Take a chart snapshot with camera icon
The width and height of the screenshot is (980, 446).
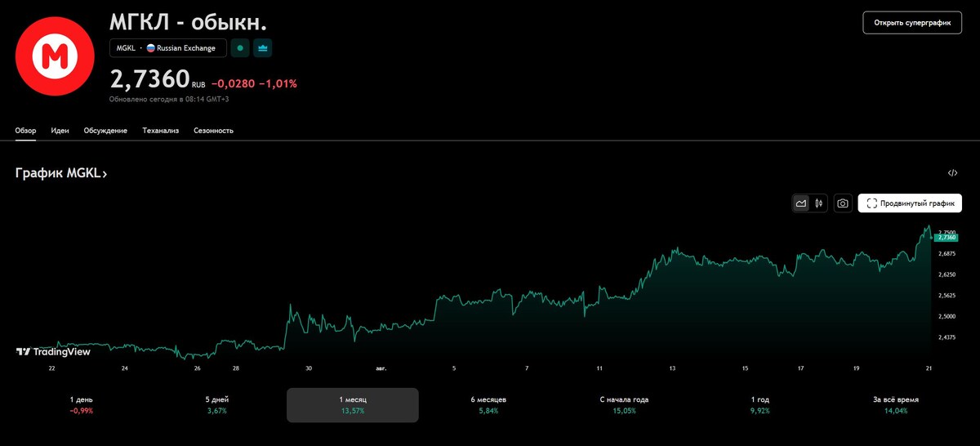coord(843,203)
